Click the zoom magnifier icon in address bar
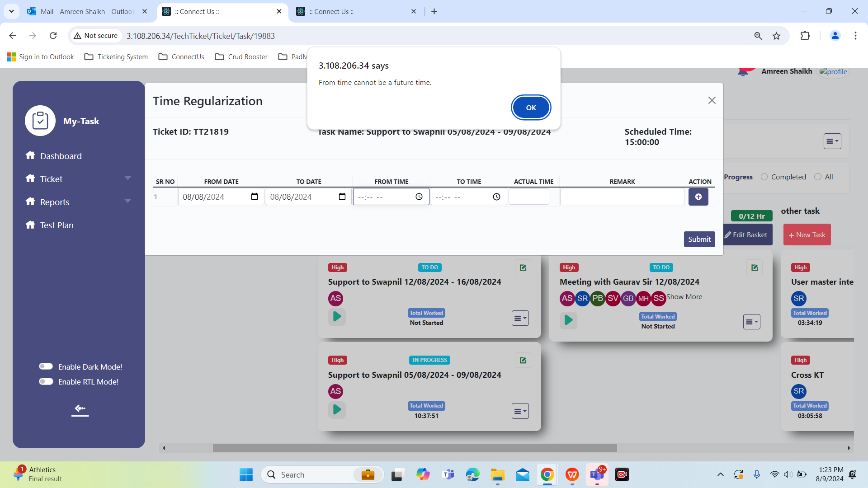868x488 pixels. tap(758, 36)
